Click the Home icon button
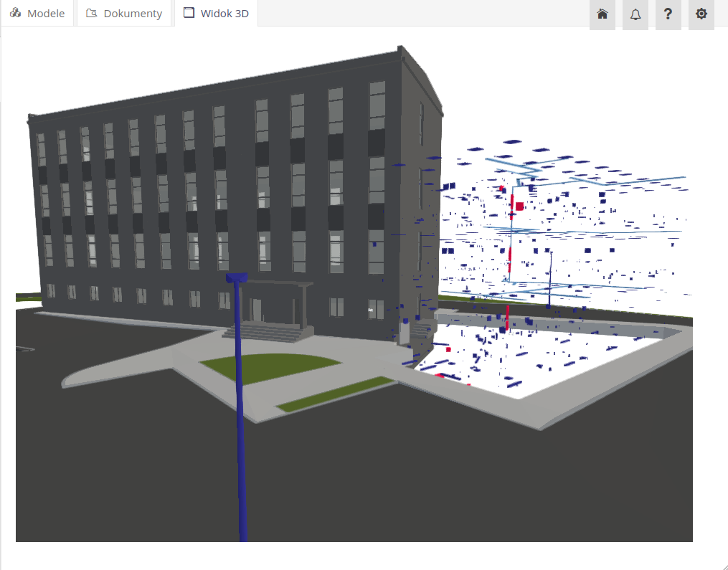This screenshot has height=570, width=728. coord(602,14)
